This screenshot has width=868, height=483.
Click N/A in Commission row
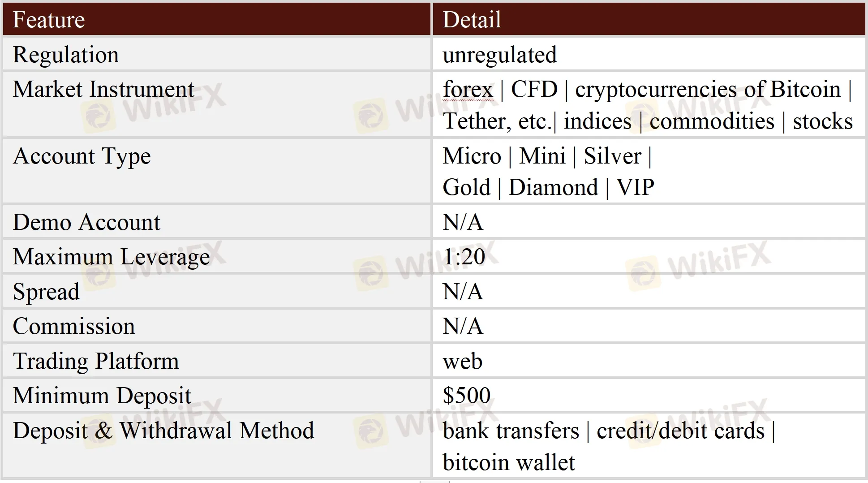(x=463, y=326)
